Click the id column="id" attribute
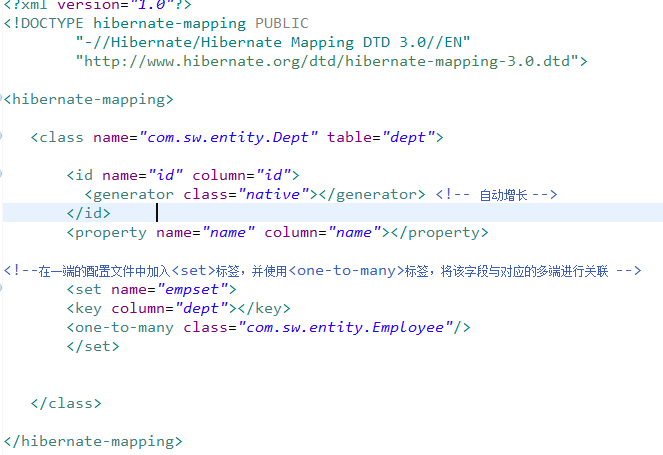 [241, 175]
